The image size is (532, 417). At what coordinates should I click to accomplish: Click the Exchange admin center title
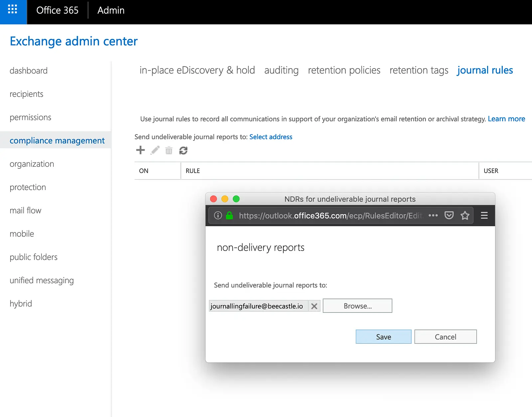coord(74,41)
